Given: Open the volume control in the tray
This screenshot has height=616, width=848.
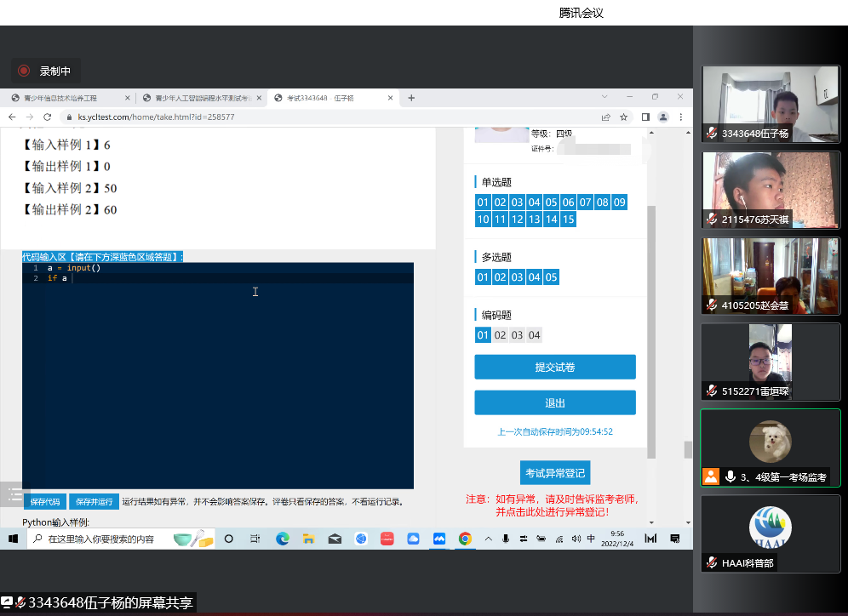Looking at the screenshot, I should [576, 539].
